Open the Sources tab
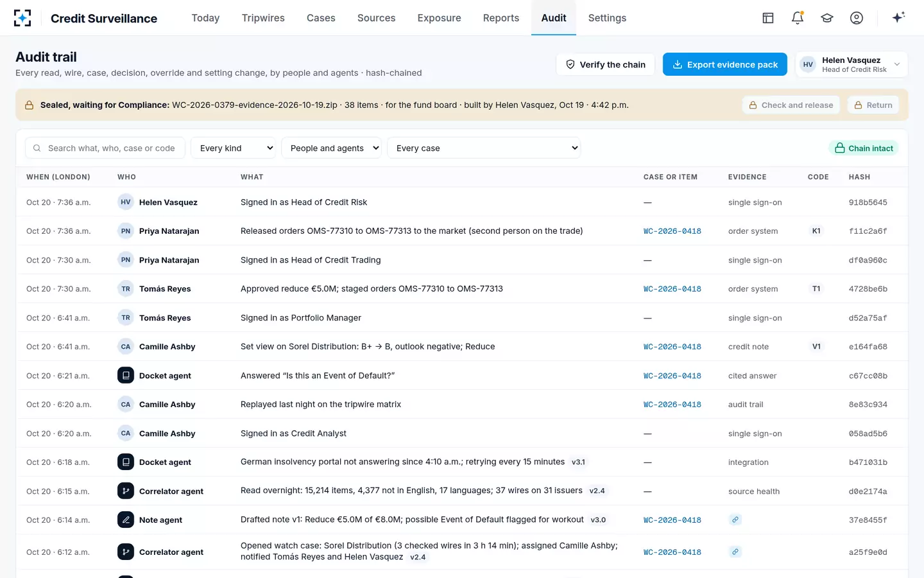 pos(376,18)
